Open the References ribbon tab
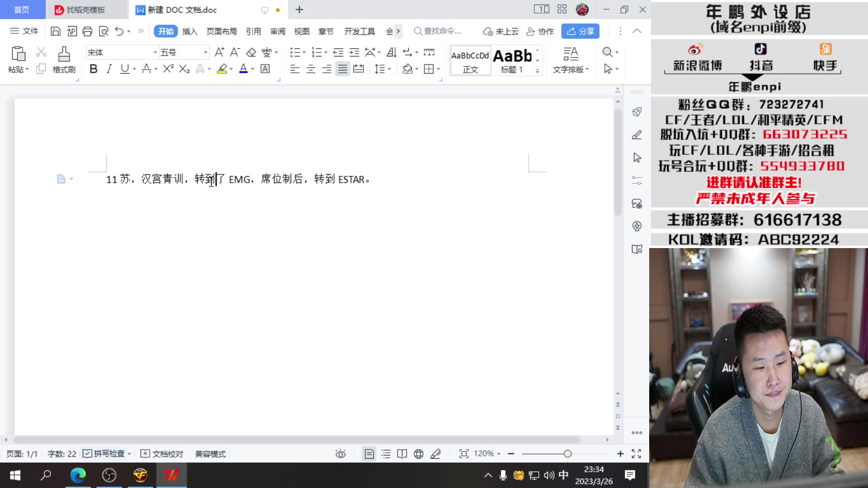This screenshot has height=488, width=868. [x=254, y=31]
